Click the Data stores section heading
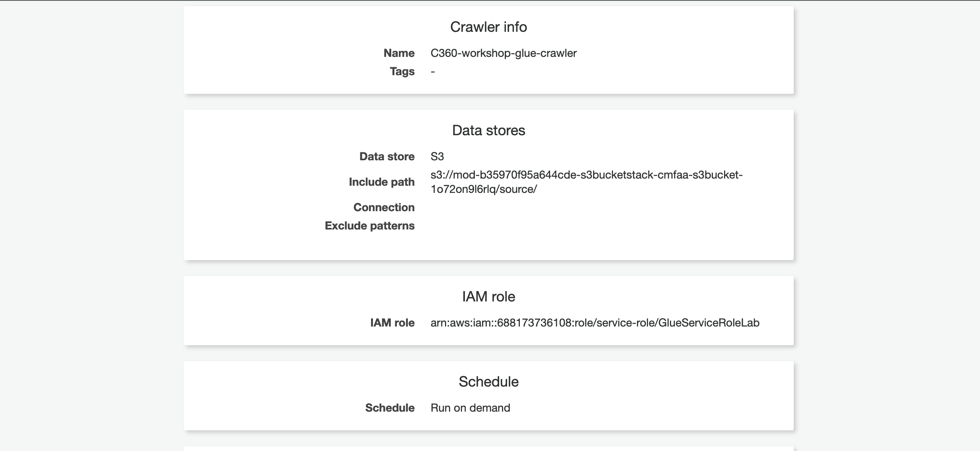Viewport: 980px width, 451px height. (488, 130)
